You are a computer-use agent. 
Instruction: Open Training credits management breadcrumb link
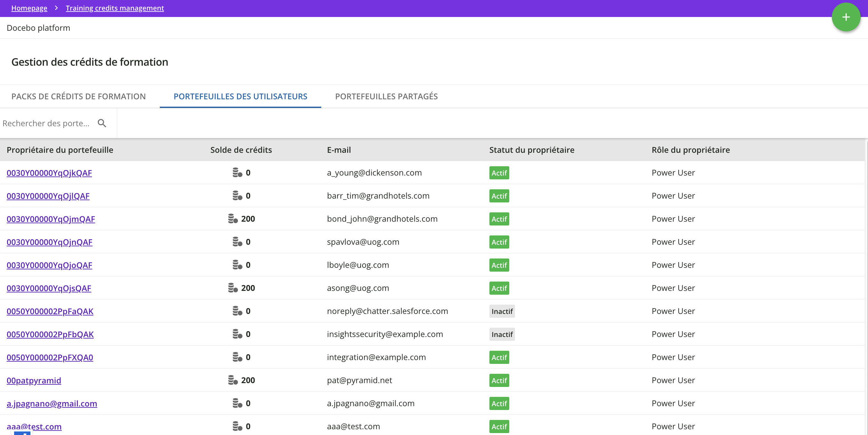click(115, 8)
